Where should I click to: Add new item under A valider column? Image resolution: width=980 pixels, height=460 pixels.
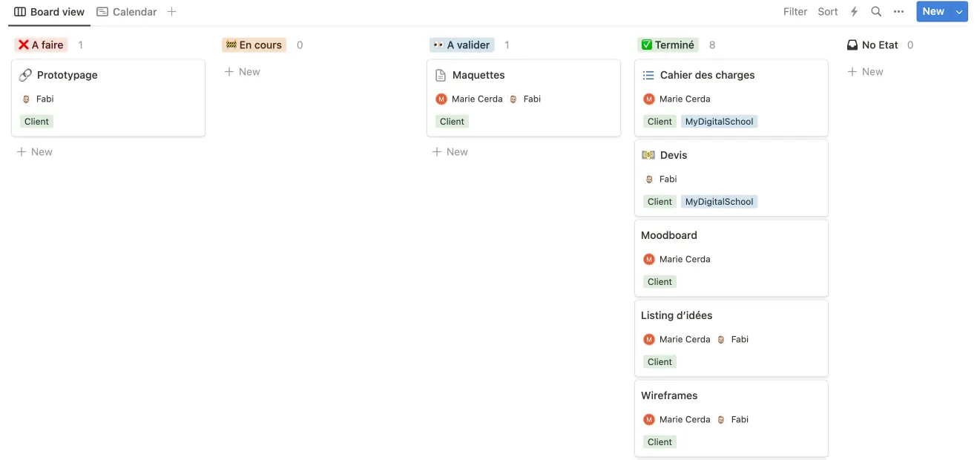450,152
